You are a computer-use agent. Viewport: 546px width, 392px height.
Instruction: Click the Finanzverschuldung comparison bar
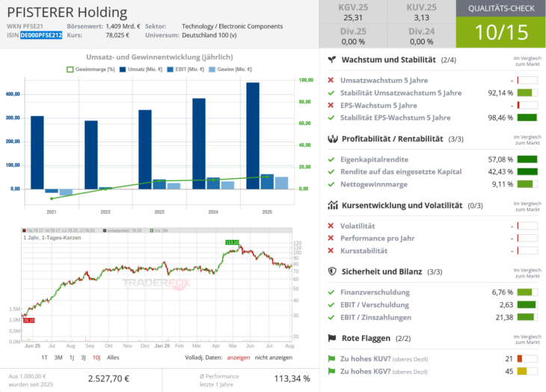click(x=527, y=292)
